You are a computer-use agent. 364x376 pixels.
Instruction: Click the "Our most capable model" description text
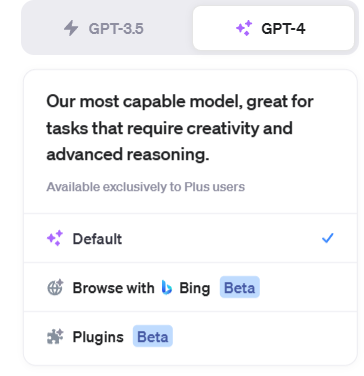tap(180, 128)
